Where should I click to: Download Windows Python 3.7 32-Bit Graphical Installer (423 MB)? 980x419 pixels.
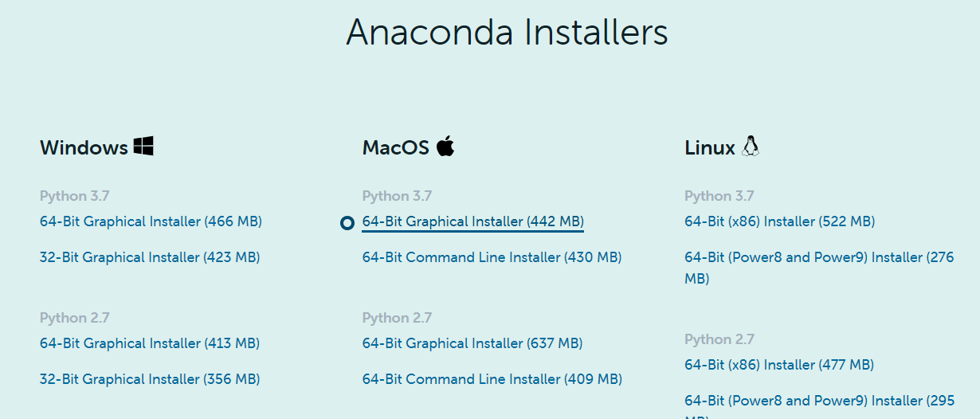pos(150,257)
